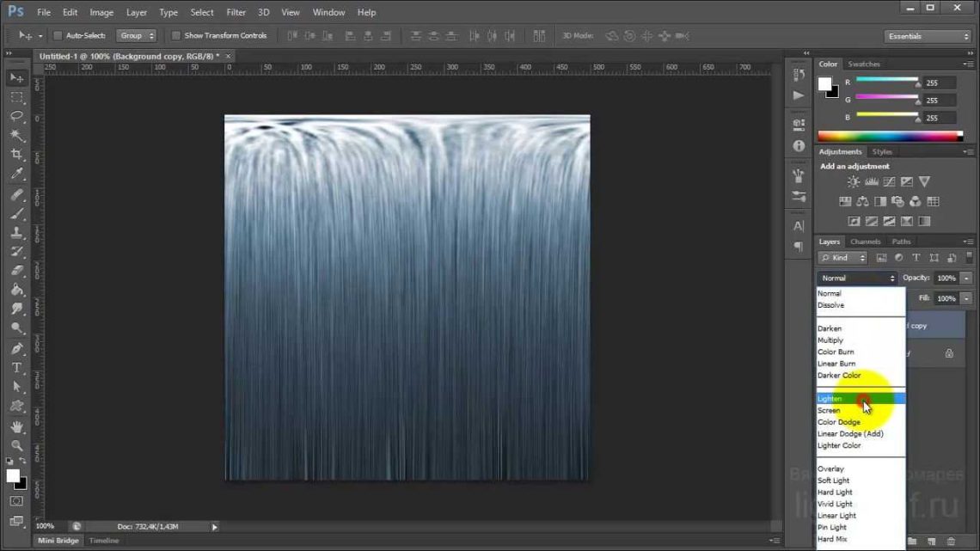Viewport: 980px width, 551px height.
Task: Select the Clone Stamp tool
Action: click(17, 232)
